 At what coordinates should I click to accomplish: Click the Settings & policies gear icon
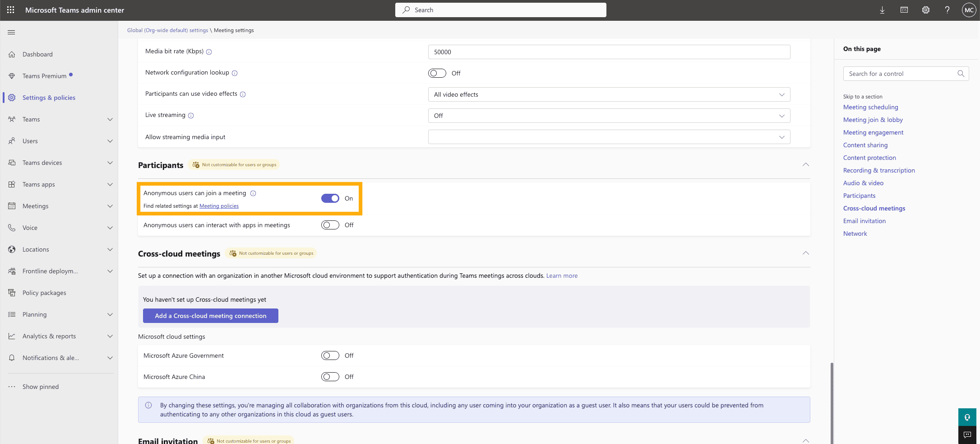(x=12, y=98)
